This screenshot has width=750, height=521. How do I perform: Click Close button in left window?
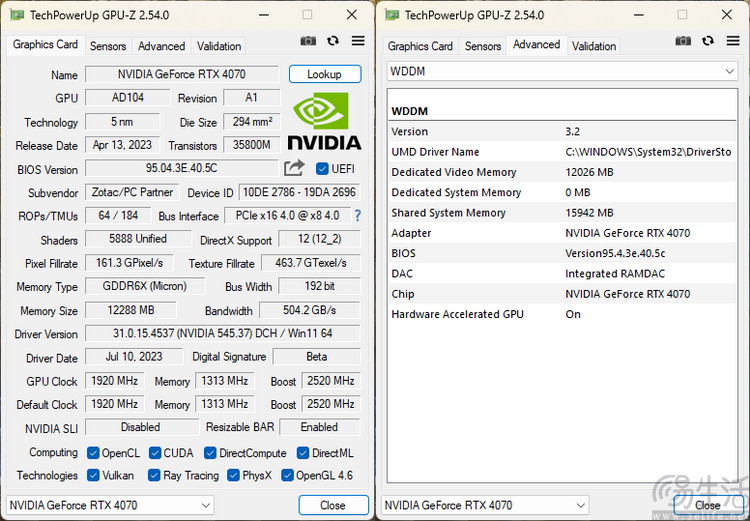click(x=333, y=505)
